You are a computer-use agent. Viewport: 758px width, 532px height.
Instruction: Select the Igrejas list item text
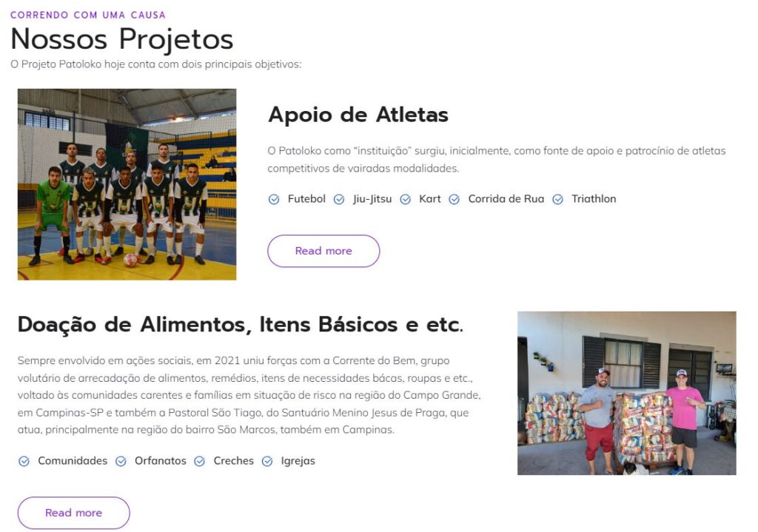tap(298, 461)
